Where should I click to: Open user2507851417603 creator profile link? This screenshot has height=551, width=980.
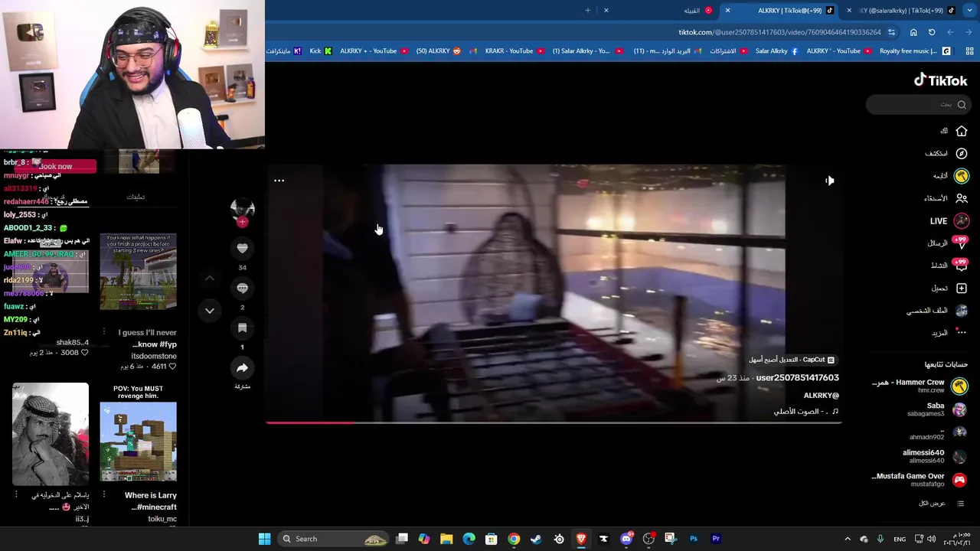click(797, 377)
